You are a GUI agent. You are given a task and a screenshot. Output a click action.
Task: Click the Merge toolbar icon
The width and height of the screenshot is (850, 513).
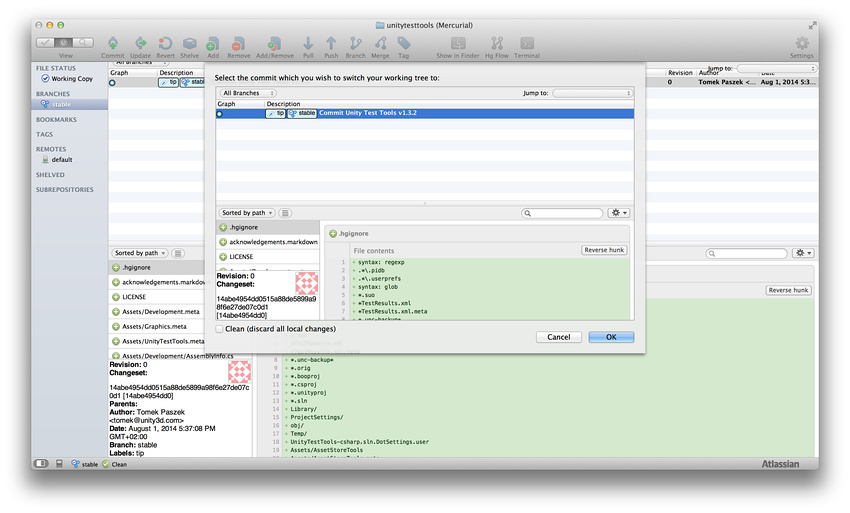pyautogui.click(x=380, y=44)
